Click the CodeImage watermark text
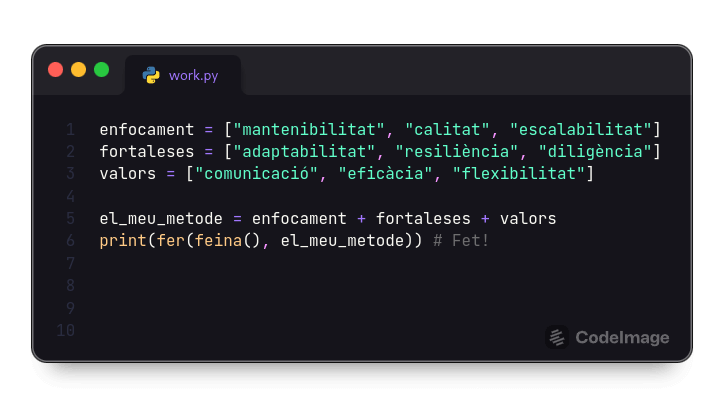 tap(622, 338)
